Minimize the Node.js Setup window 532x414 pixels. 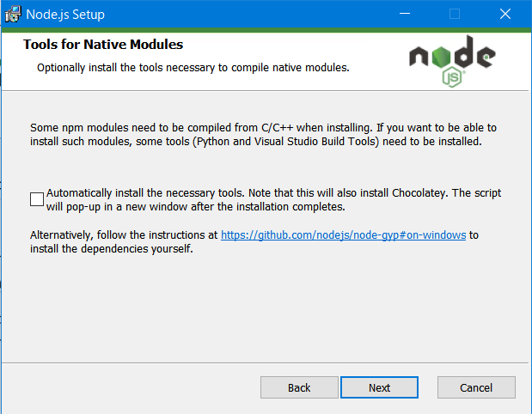click(x=405, y=14)
